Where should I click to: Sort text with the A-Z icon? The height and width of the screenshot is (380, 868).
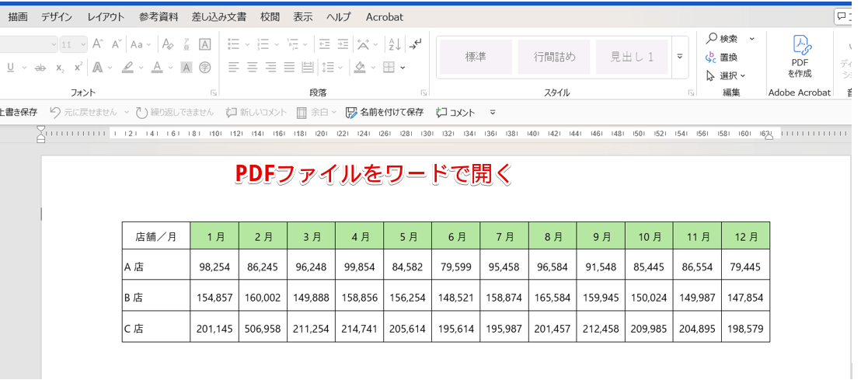pyautogui.click(x=396, y=44)
